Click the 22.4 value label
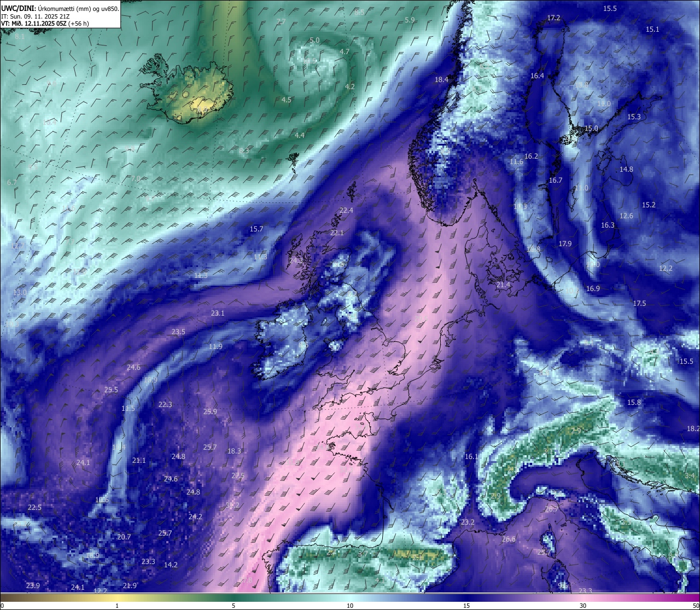The image size is (700, 610). click(x=346, y=211)
